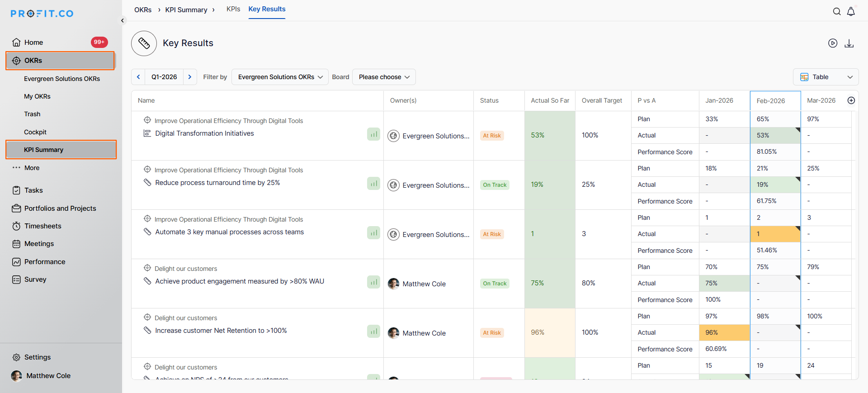Click the search magnifier icon
The image size is (868, 393).
837,12
